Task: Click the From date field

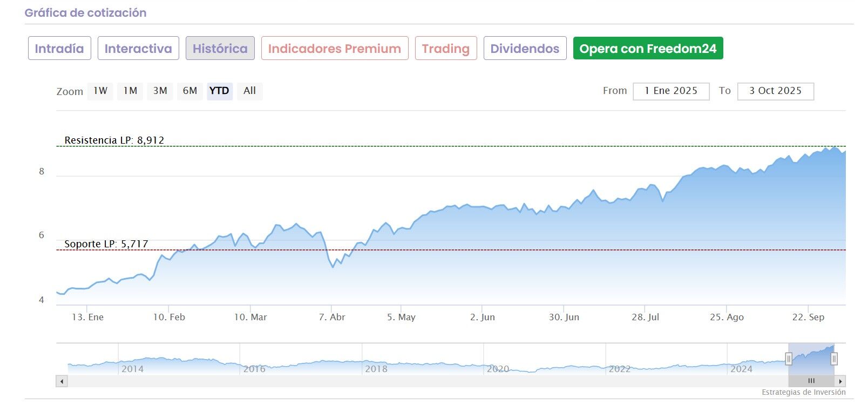Action: coord(671,91)
